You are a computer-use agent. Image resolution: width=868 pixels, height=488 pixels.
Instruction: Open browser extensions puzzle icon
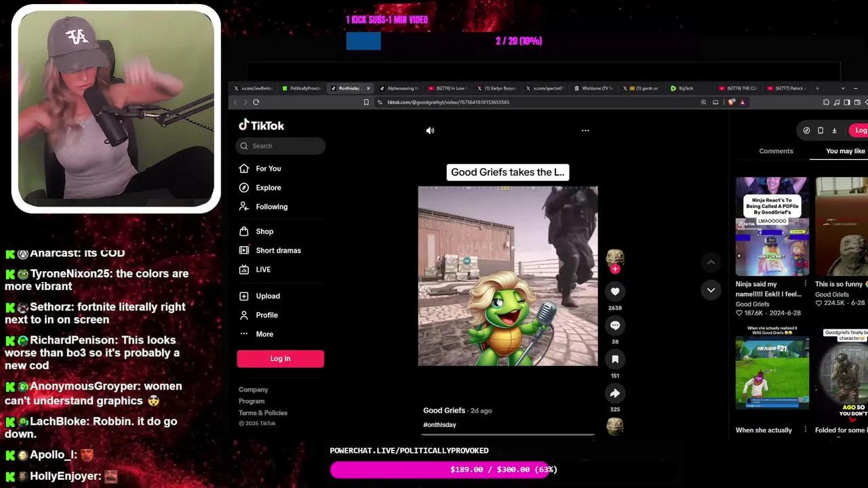[826, 102]
